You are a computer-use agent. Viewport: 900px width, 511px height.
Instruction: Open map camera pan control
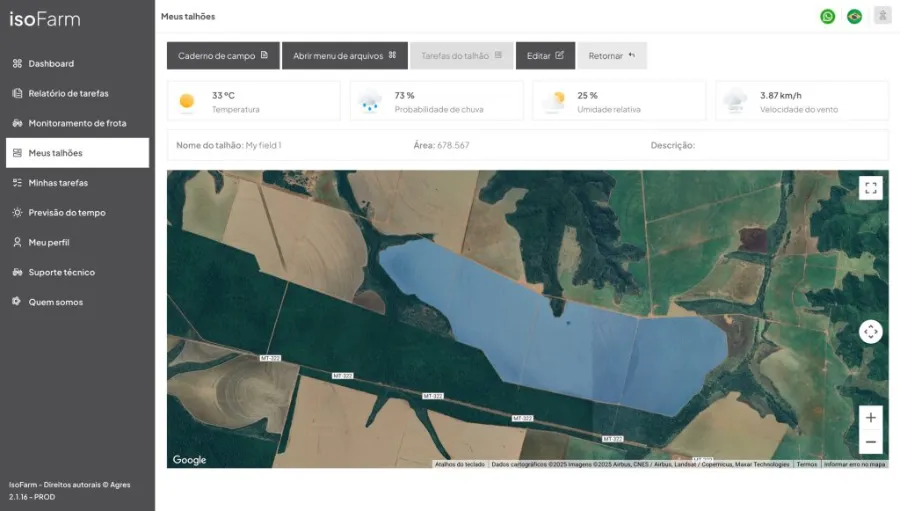[871, 331]
